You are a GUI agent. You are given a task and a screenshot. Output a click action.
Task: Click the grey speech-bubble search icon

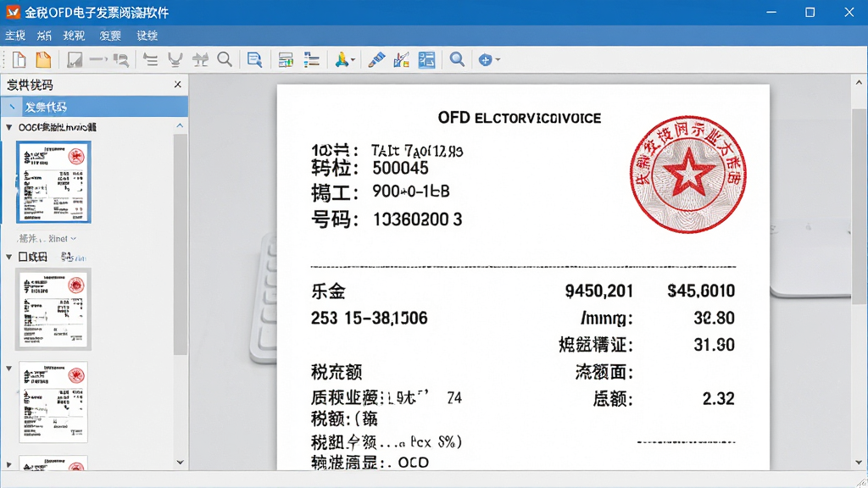pyautogui.click(x=121, y=60)
